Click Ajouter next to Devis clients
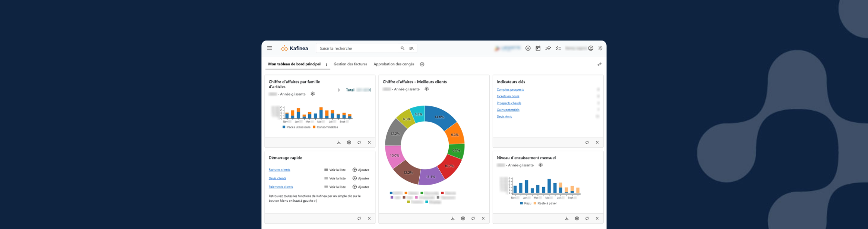The image size is (868, 229). [x=361, y=178]
